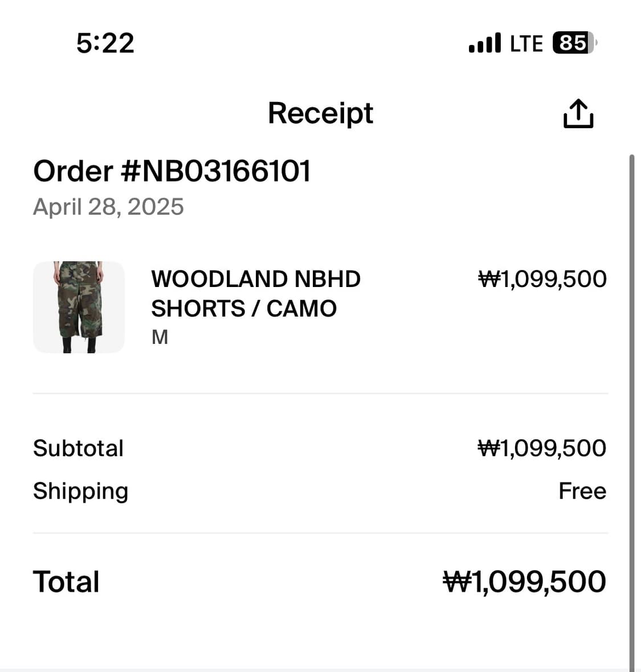641x672 pixels.
Task: Tap the divider line below the product item
Action: pos(320,393)
